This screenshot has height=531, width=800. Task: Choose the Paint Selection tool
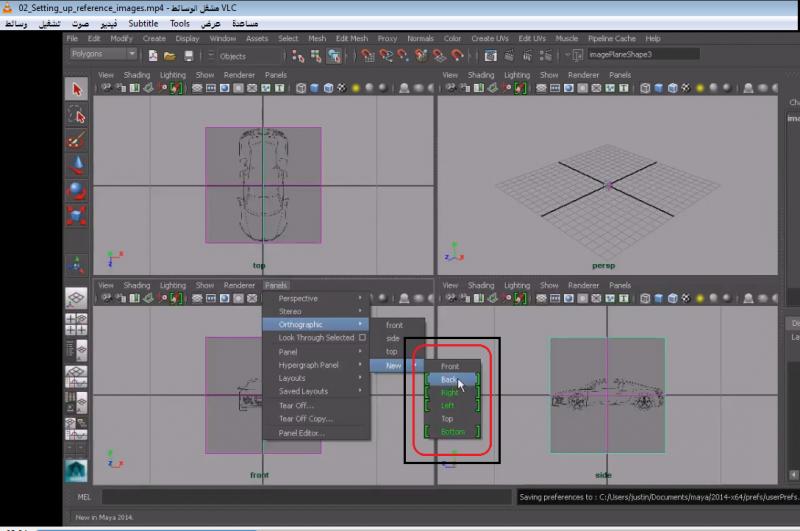pyautogui.click(x=77, y=140)
